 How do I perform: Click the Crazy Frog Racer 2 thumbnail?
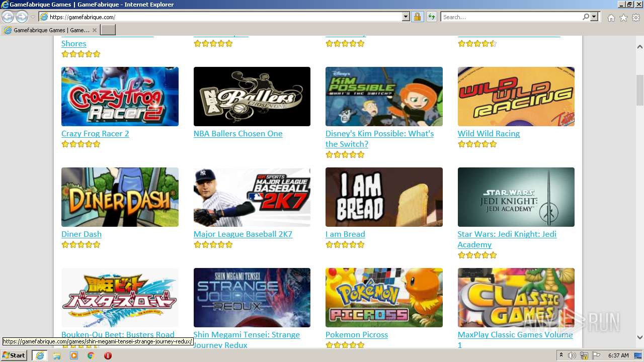120,97
